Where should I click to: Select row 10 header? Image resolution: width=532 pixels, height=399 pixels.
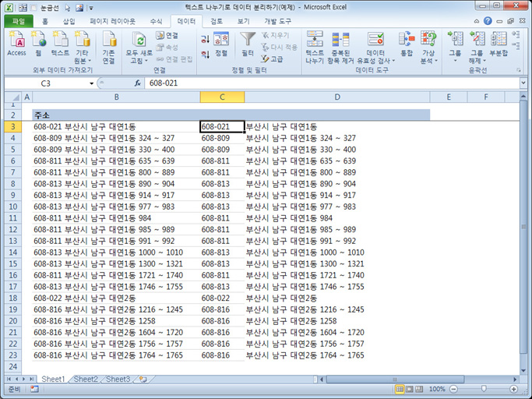13,207
